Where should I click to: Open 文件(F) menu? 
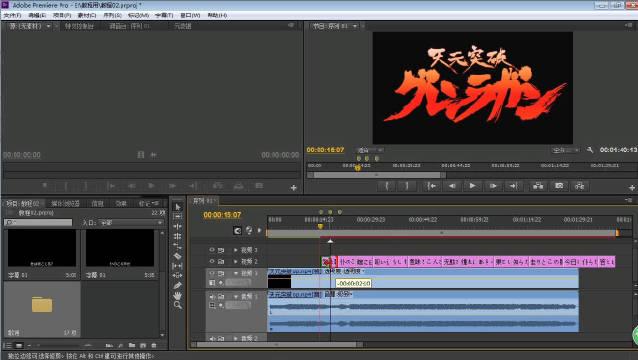pos(12,15)
